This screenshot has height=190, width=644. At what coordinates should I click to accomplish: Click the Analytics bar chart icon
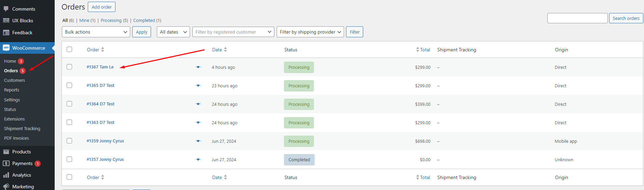[x=6, y=175]
